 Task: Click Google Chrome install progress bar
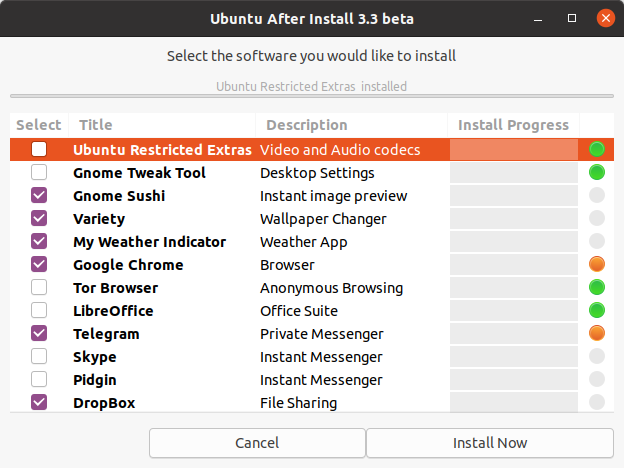tap(514, 264)
